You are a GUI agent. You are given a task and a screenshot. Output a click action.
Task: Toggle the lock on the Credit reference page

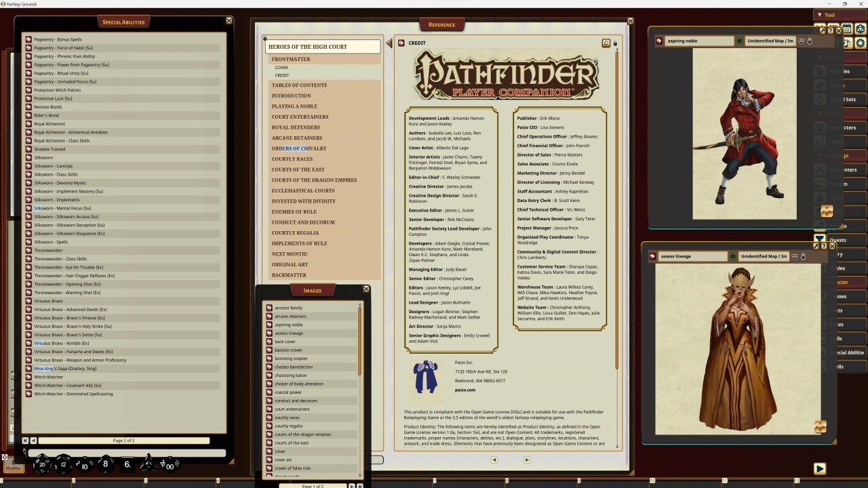coord(615,43)
